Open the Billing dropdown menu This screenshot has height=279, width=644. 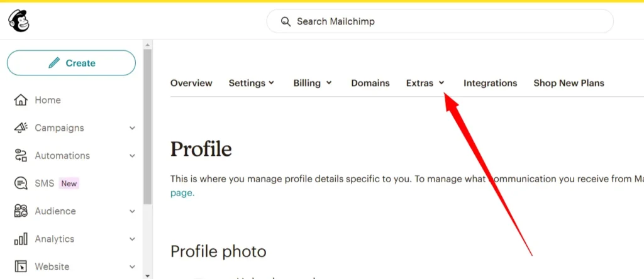[x=313, y=83]
